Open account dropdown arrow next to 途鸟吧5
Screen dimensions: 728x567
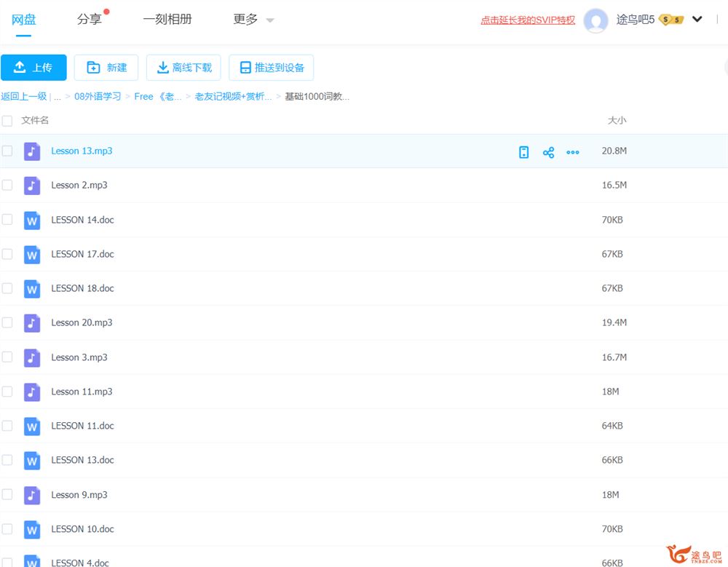pyautogui.click(x=697, y=20)
